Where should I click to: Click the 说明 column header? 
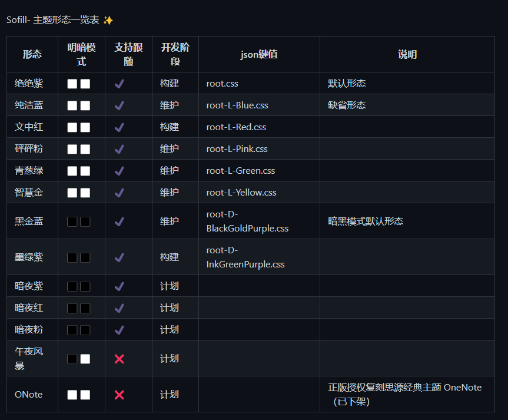click(407, 54)
